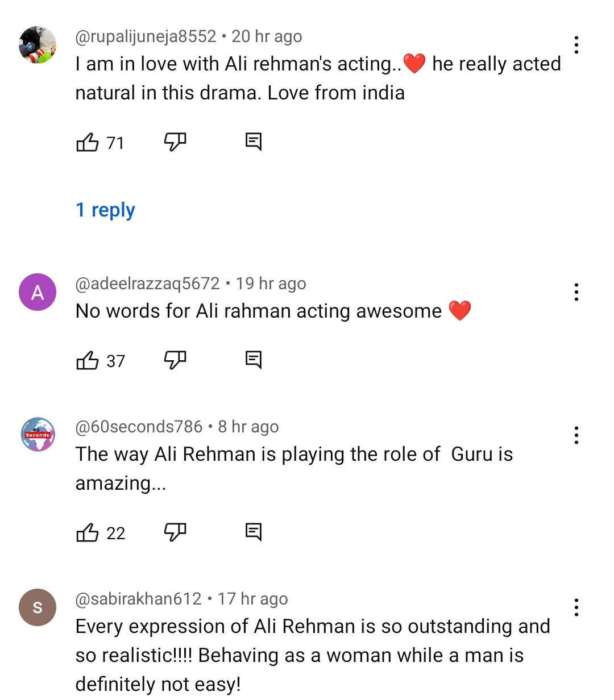This screenshot has width=614, height=700.
Task: Like the comment by @rupalijuneja8552
Action: pos(86,142)
